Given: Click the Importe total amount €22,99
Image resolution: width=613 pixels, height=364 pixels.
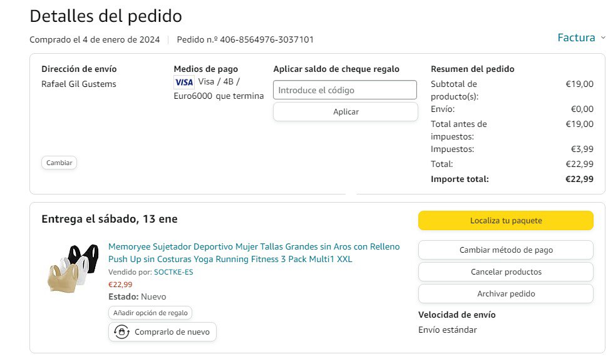Looking at the screenshot, I should [x=579, y=179].
